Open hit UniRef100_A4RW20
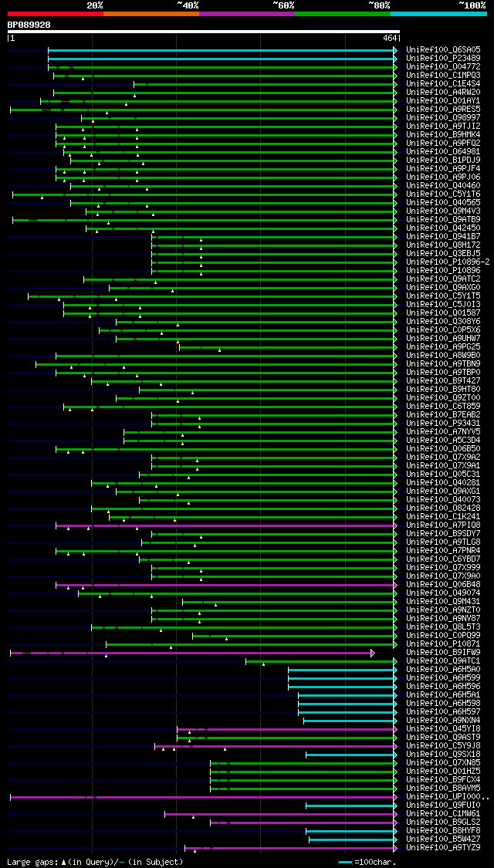The image size is (494, 868). (x=443, y=93)
